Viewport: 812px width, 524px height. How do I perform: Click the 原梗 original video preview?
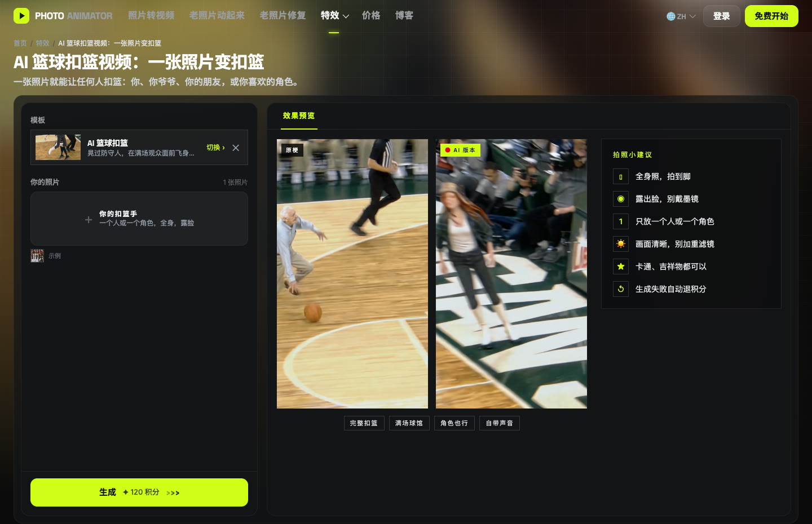tap(352, 274)
